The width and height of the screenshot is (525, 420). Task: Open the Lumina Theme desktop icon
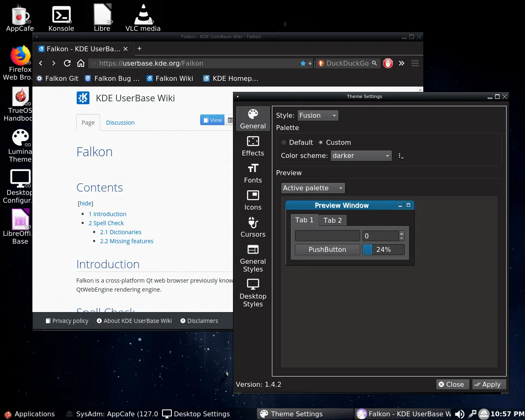pyautogui.click(x=20, y=146)
